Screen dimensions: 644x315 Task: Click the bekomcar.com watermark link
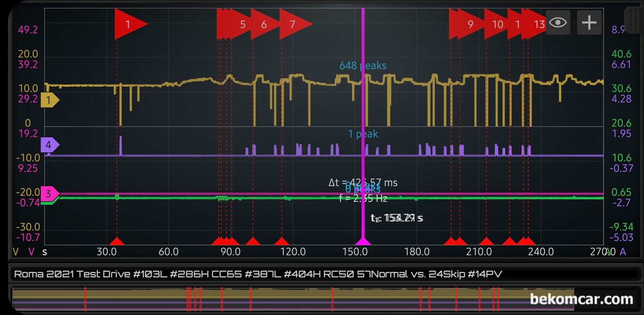(x=581, y=299)
